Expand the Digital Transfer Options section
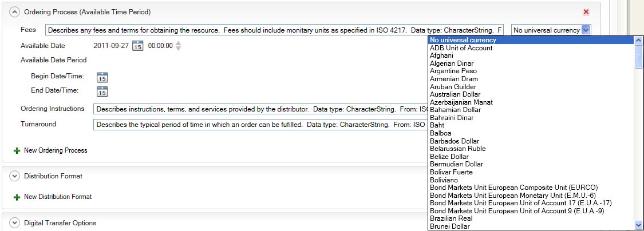Viewport: 644px width, 231px height. (x=15, y=223)
